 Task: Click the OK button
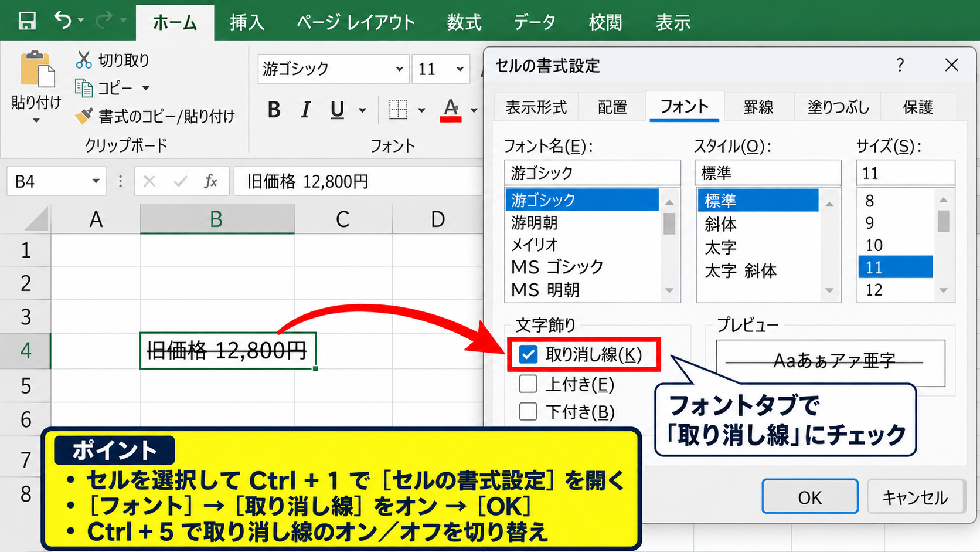[x=810, y=497]
